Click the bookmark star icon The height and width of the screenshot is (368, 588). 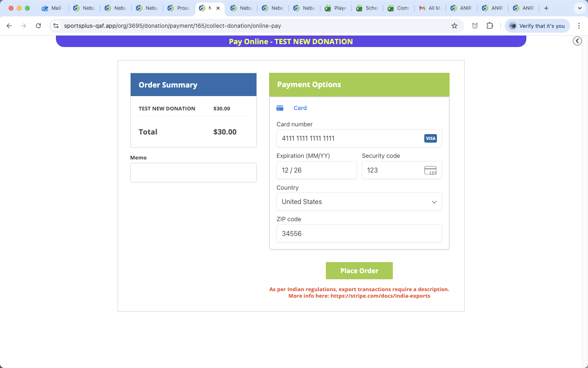[454, 26]
